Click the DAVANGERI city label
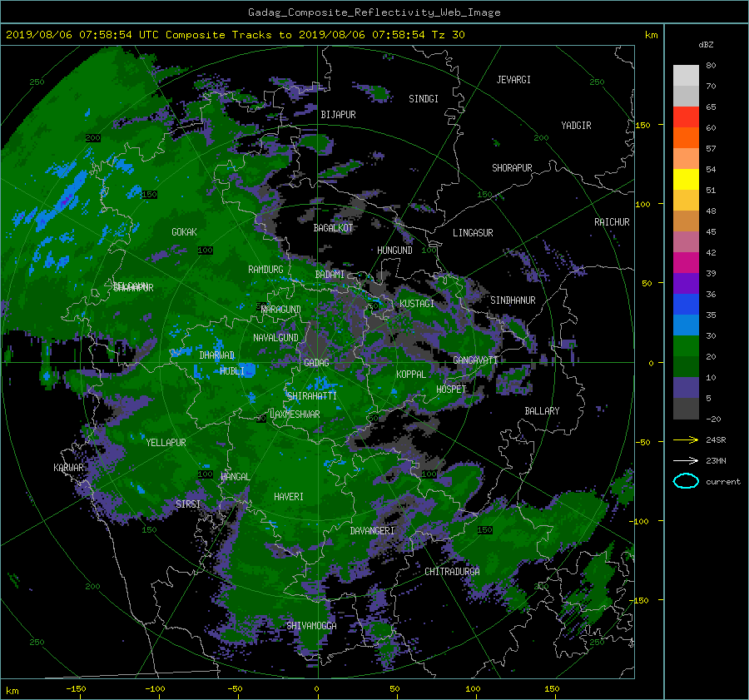 click(x=372, y=531)
